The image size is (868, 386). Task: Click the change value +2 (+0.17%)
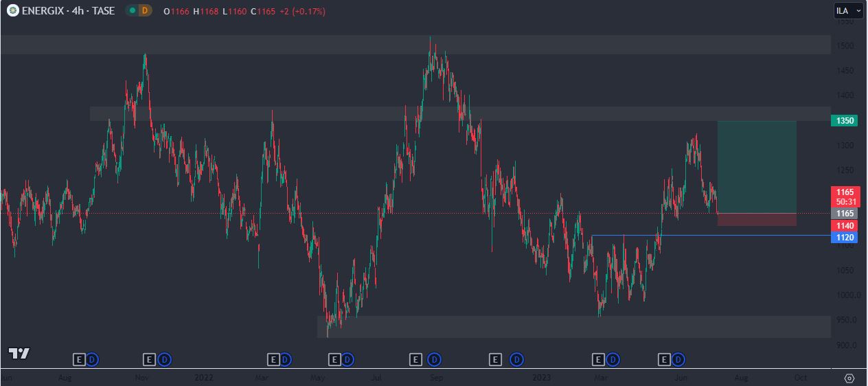tap(302, 12)
